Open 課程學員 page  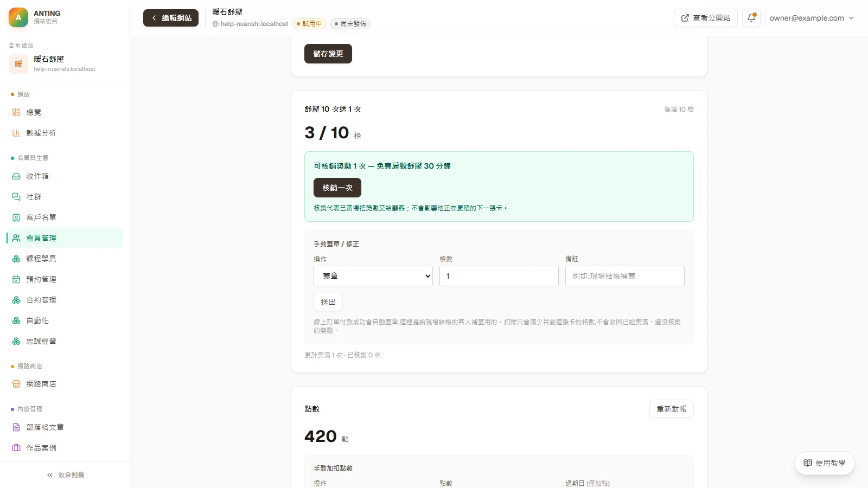[x=65, y=259]
